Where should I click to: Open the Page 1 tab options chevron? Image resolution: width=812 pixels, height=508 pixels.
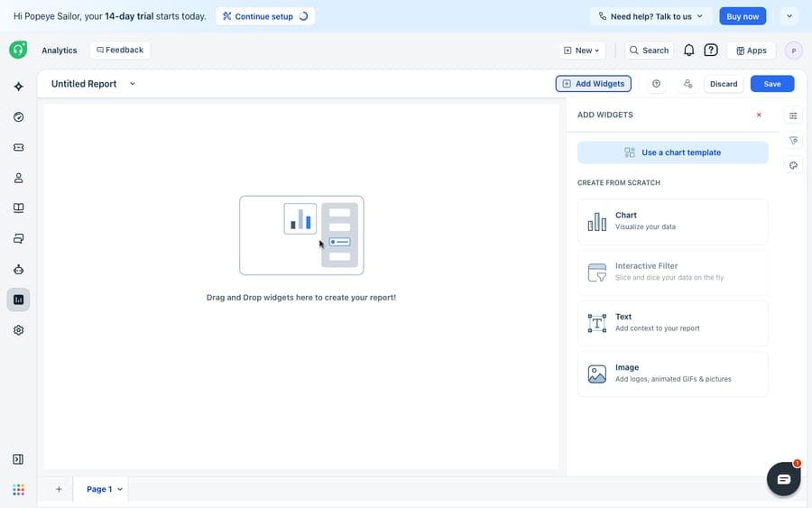pyautogui.click(x=120, y=489)
